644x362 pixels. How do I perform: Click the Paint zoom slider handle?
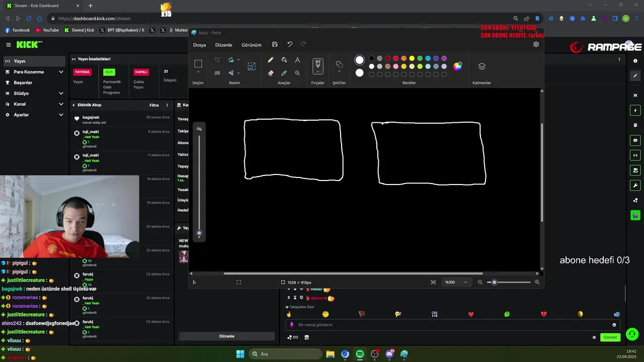pyautogui.click(x=494, y=283)
